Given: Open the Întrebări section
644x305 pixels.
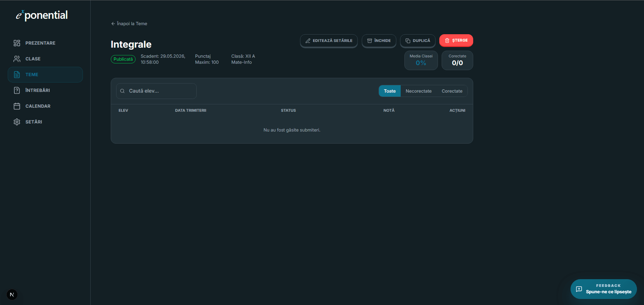Looking at the screenshot, I should [45, 90].
